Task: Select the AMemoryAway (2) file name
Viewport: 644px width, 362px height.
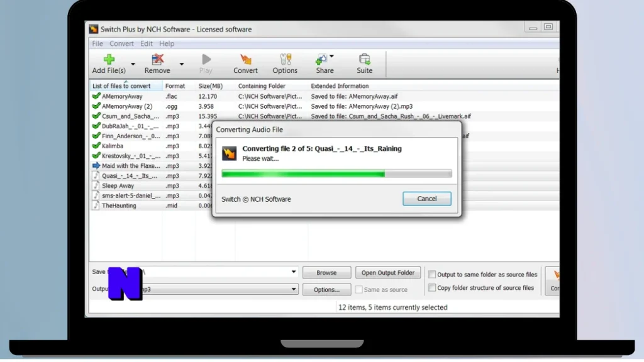Action: (x=127, y=106)
